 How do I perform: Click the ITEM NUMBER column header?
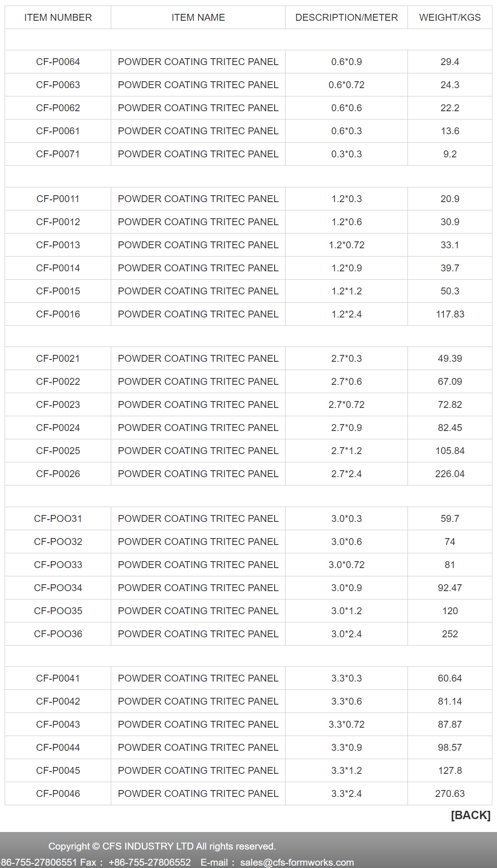(58, 18)
